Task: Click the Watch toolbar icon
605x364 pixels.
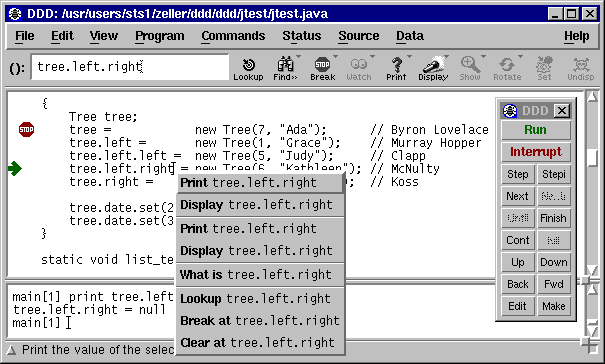Action: pyautogui.click(x=358, y=64)
